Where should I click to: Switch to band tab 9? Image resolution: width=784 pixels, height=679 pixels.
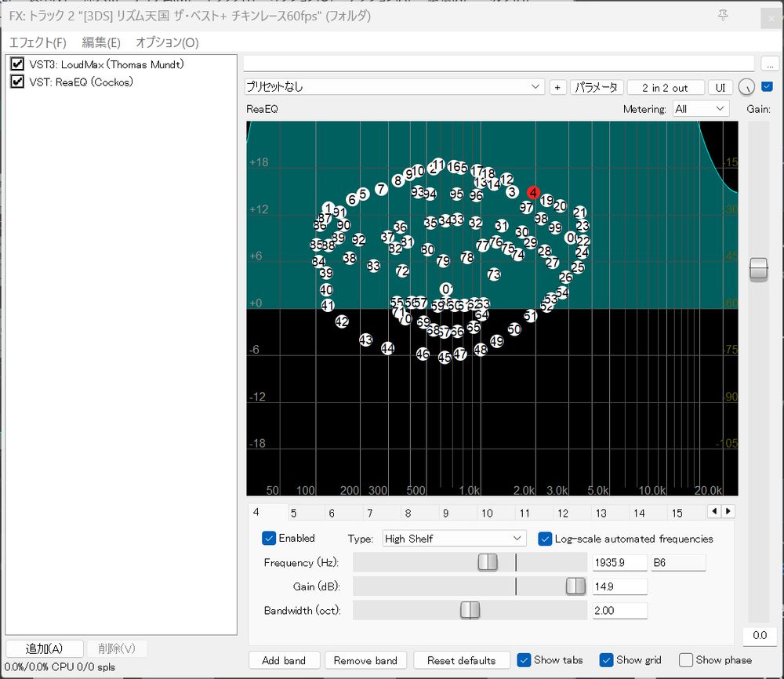[445, 514]
